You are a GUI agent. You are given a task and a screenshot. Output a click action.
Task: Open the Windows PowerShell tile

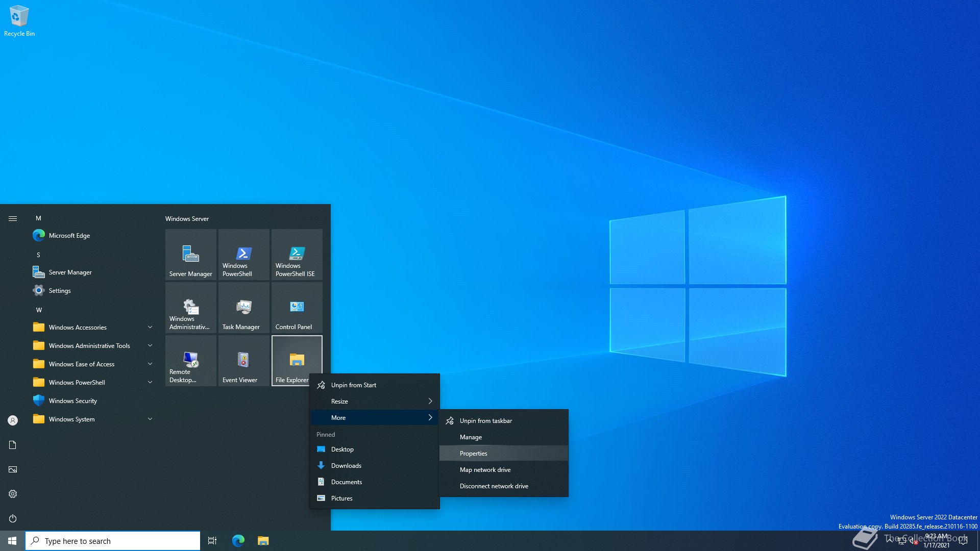click(244, 255)
